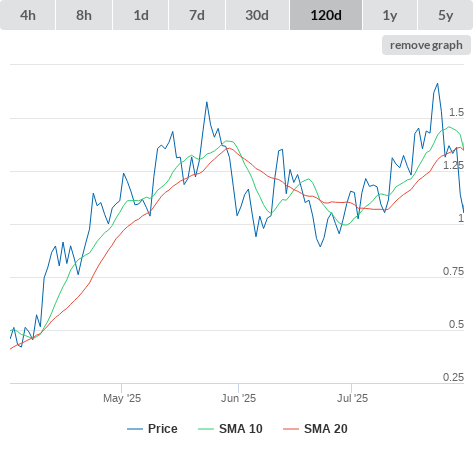
Task: Click the remove graph button
Action: pyautogui.click(x=426, y=45)
